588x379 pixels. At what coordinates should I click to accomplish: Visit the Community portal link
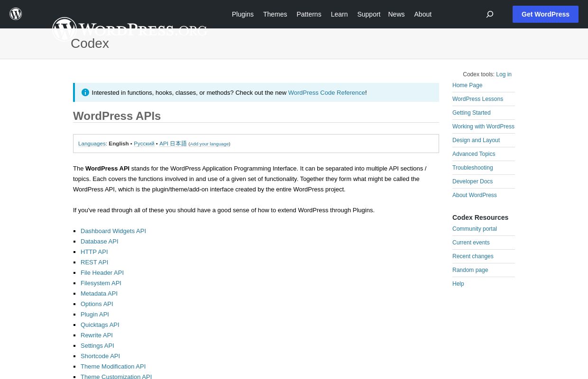tap(475, 229)
